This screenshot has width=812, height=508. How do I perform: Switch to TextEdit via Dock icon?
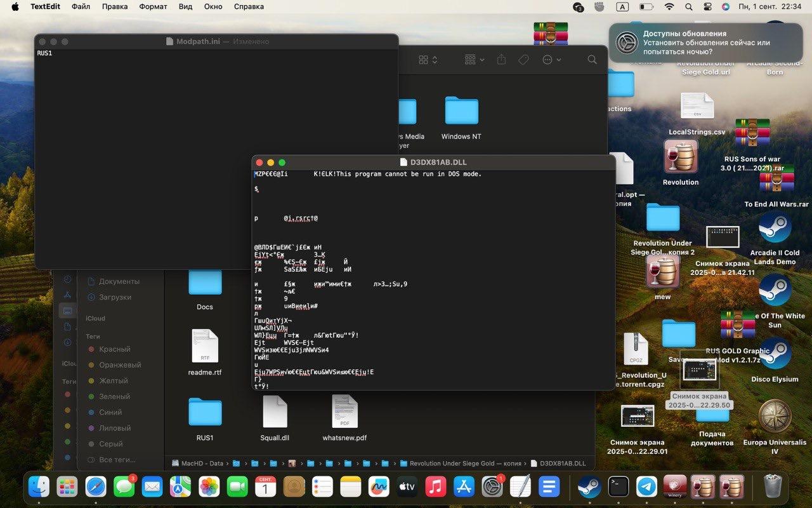click(x=520, y=487)
